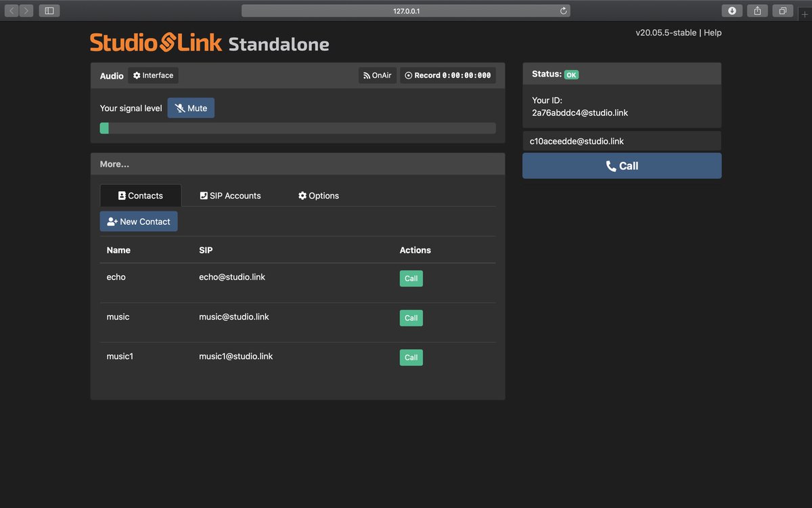The width and height of the screenshot is (812, 508).
Task: Click the Actions column header
Action: coord(415,250)
